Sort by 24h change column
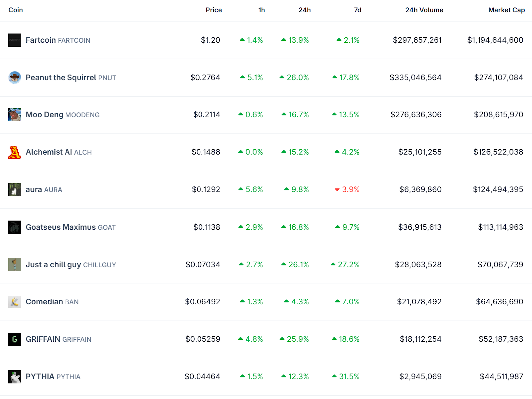Viewport: 532px width, 399px height. tap(305, 10)
